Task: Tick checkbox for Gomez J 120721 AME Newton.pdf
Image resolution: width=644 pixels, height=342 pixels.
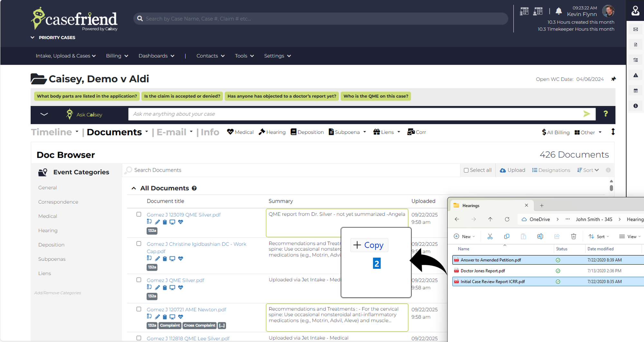Action: (139, 309)
